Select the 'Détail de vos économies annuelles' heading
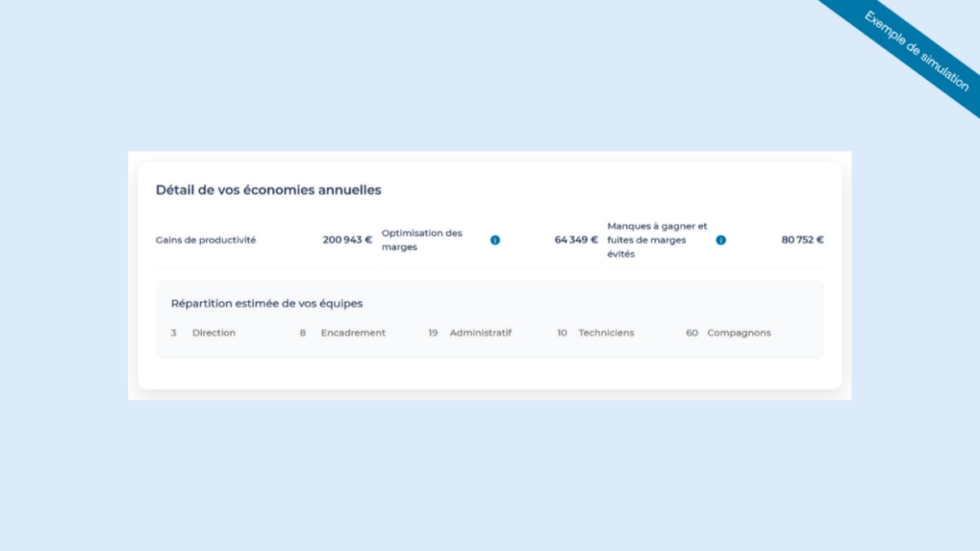Screen dimensions: 980x551 click(269, 190)
